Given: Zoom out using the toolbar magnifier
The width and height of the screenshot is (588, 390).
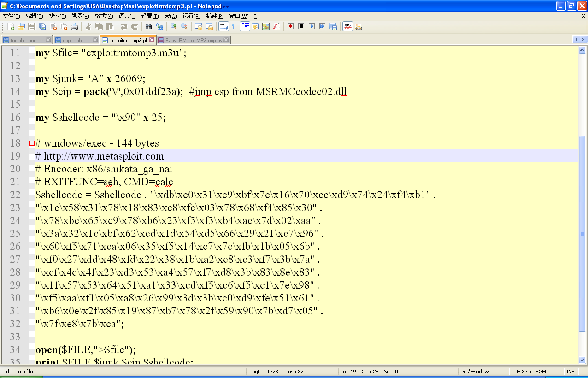Looking at the screenshot, I should pos(184,26).
